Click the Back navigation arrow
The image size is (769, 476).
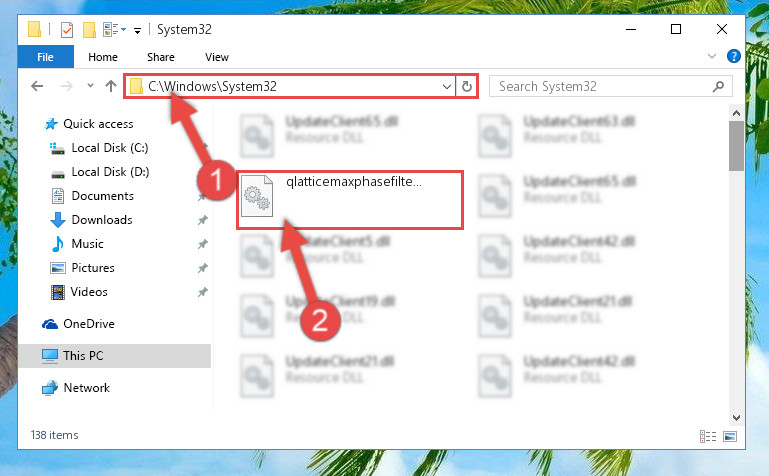pos(37,86)
